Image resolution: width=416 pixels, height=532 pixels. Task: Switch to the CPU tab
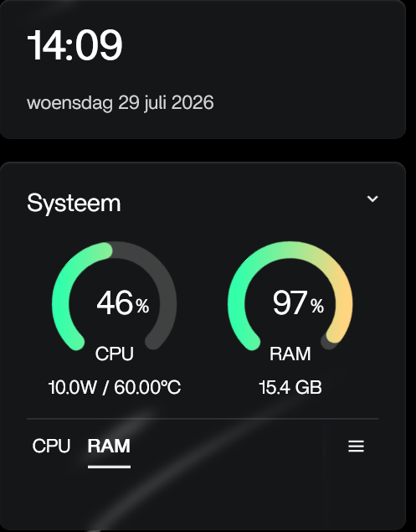(x=51, y=446)
